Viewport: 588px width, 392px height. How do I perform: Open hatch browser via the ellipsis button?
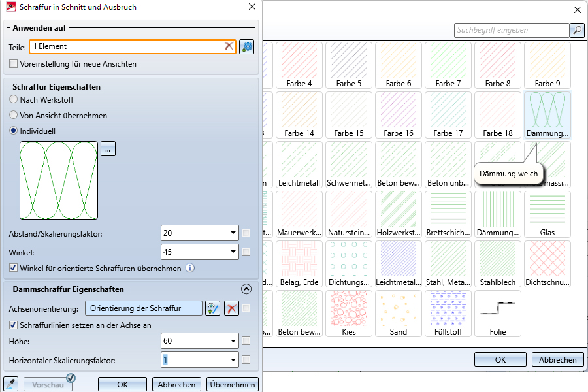108,148
